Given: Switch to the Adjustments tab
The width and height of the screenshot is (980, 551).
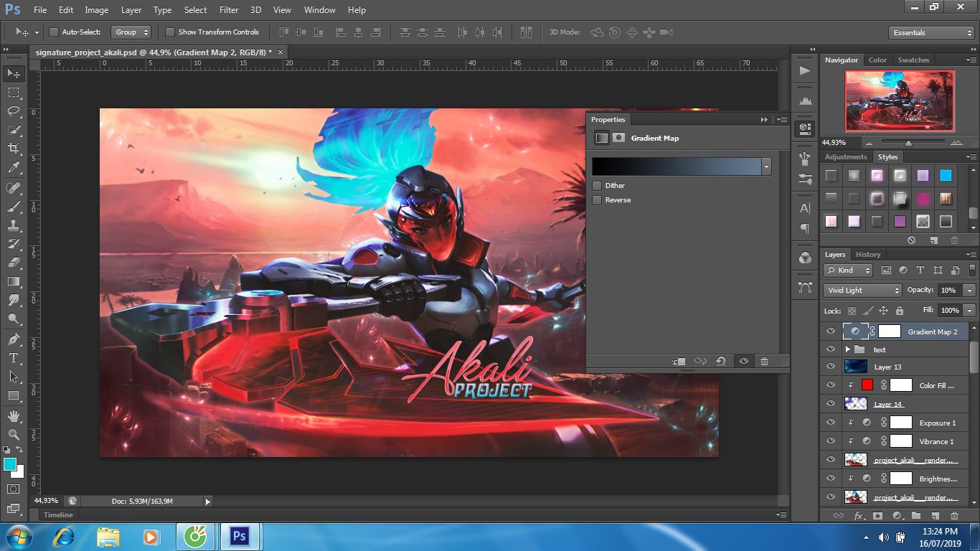Looking at the screenshot, I should pos(846,156).
